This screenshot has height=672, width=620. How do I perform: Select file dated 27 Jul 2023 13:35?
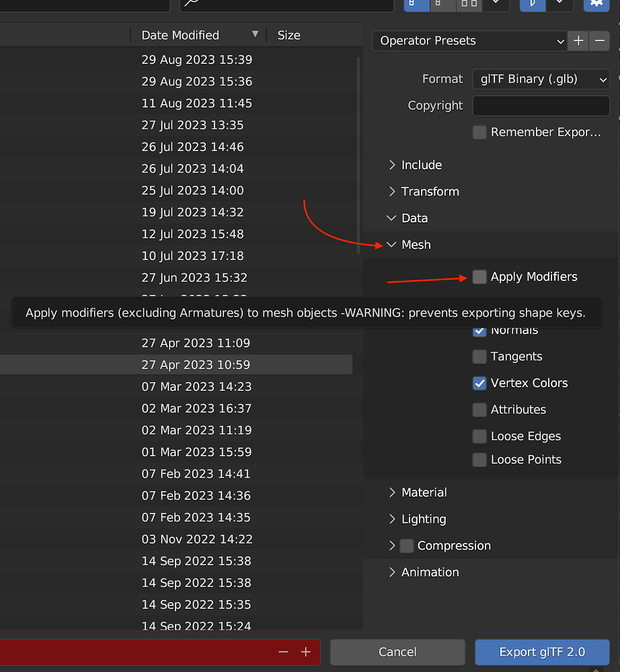176,125
